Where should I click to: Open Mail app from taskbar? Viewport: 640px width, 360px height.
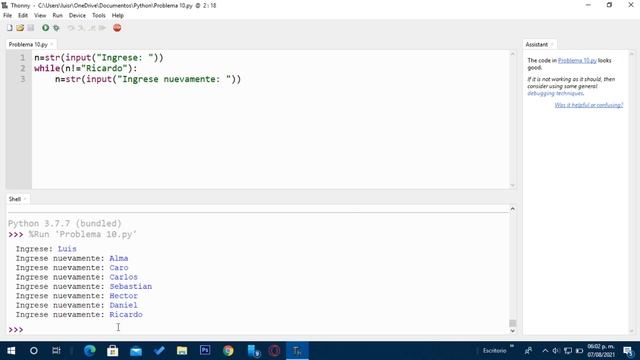[x=136, y=351]
